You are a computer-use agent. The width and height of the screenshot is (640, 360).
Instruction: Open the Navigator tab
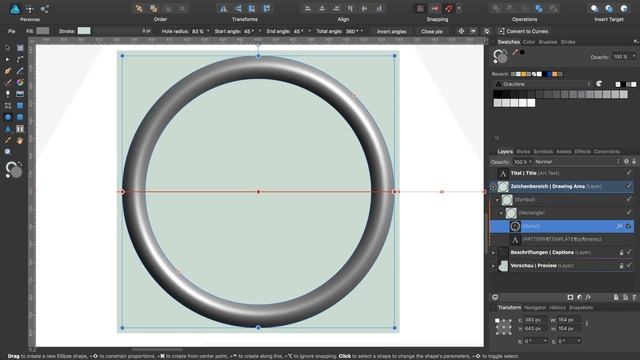[535, 307]
